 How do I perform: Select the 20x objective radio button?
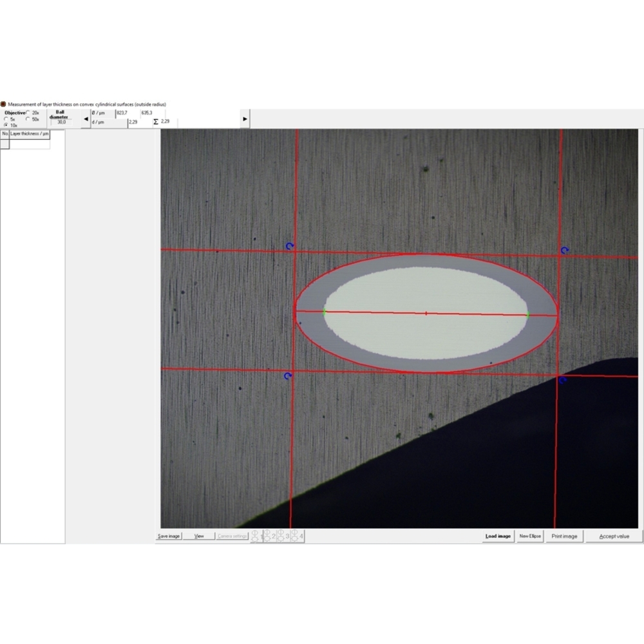(x=28, y=113)
